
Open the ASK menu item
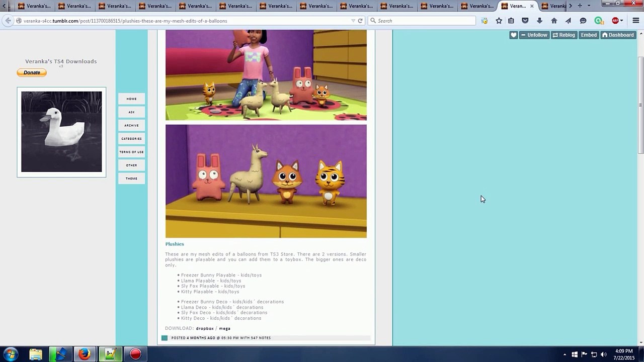(131, 112)
